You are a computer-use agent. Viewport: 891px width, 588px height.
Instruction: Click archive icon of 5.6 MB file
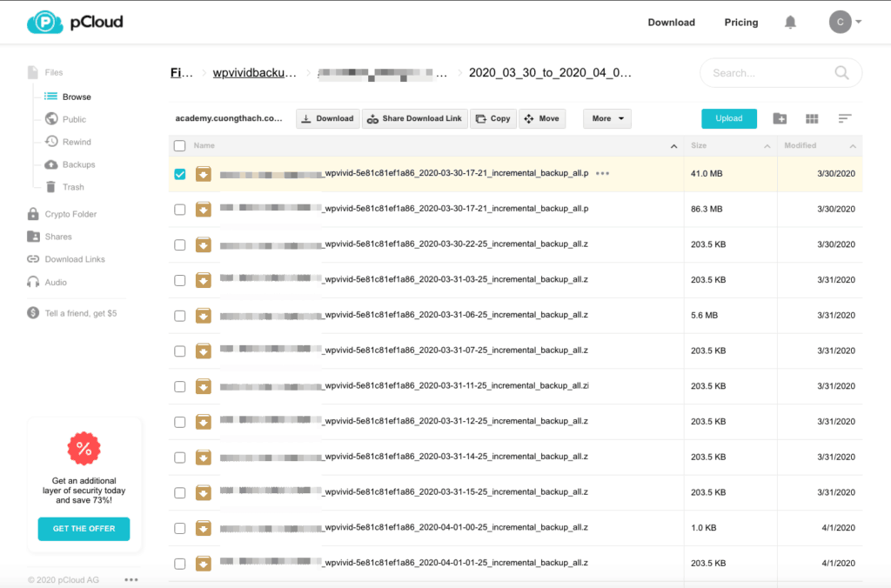(204, 315)
